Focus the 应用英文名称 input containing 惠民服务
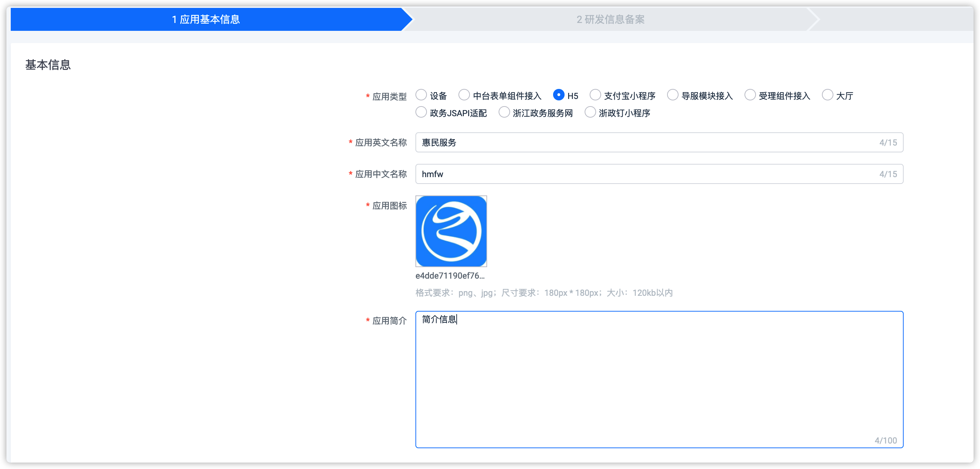Image resolution: width=980 pixels, height=469 pixels. click(659, 142)
